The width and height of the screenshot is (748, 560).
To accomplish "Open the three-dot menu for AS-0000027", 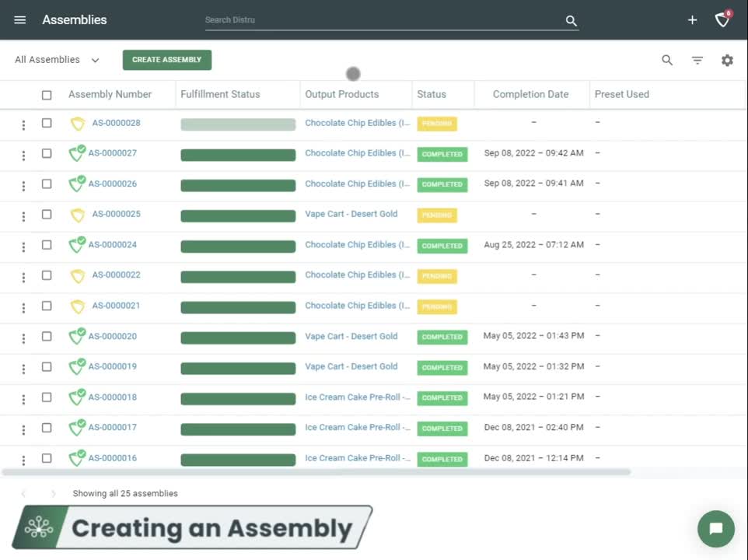I will [x=23, y=153].
